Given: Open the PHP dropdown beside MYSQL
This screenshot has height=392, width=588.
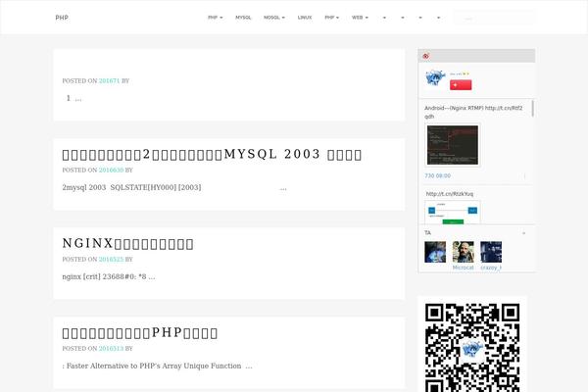Looking at the screenshot, I should point(215,18).
